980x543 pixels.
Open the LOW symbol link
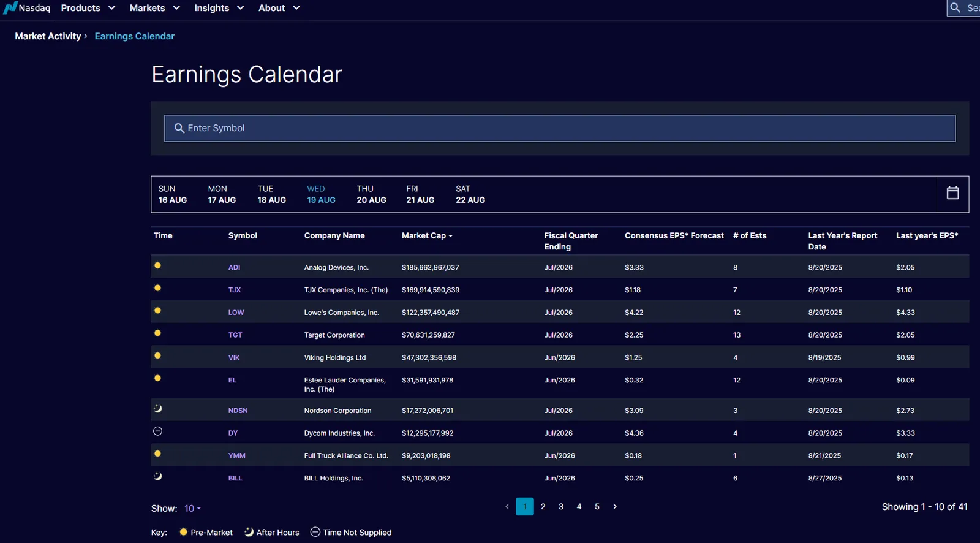[236, 313]
